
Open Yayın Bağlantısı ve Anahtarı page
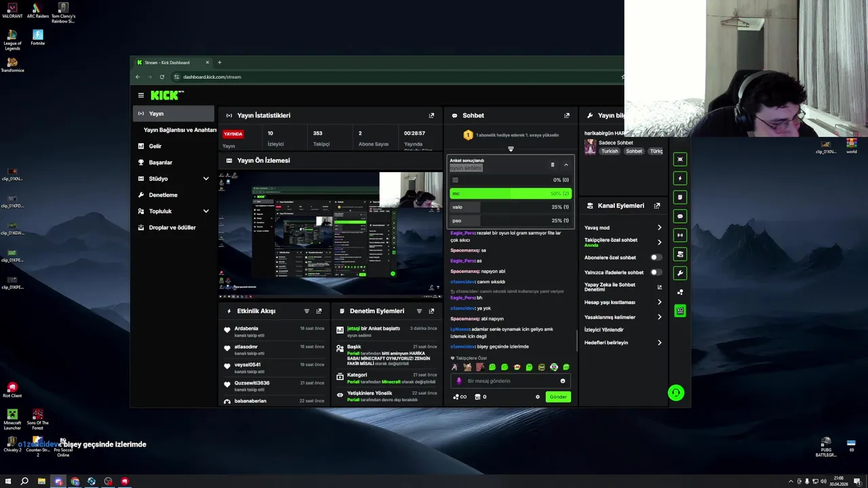pyautogui.click(x=180, y=130)
